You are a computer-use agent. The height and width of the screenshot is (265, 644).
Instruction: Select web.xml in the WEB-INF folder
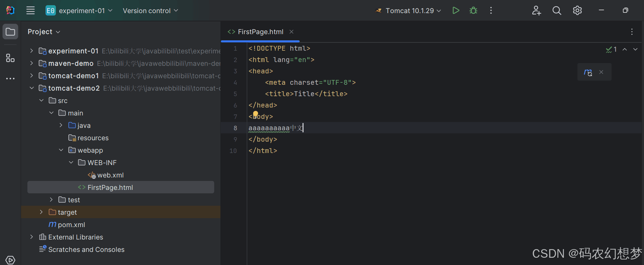[110, 175]
